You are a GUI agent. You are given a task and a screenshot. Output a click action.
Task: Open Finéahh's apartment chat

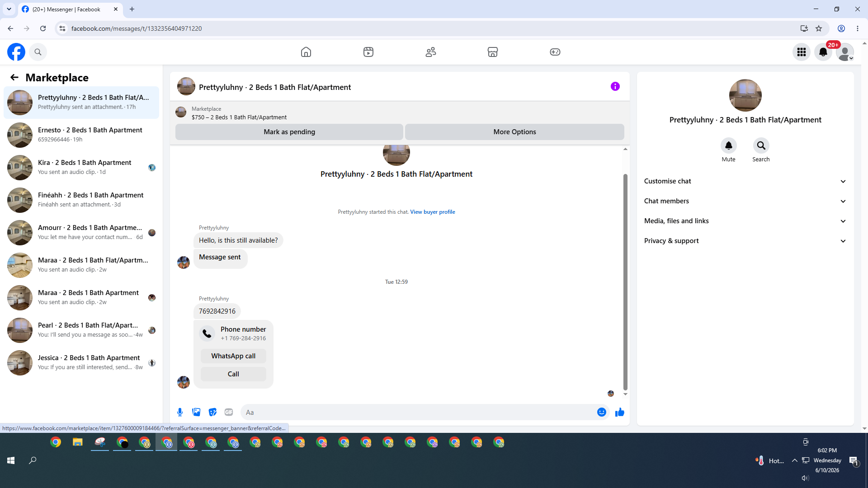pyautogui.click(x=81, y=200)
